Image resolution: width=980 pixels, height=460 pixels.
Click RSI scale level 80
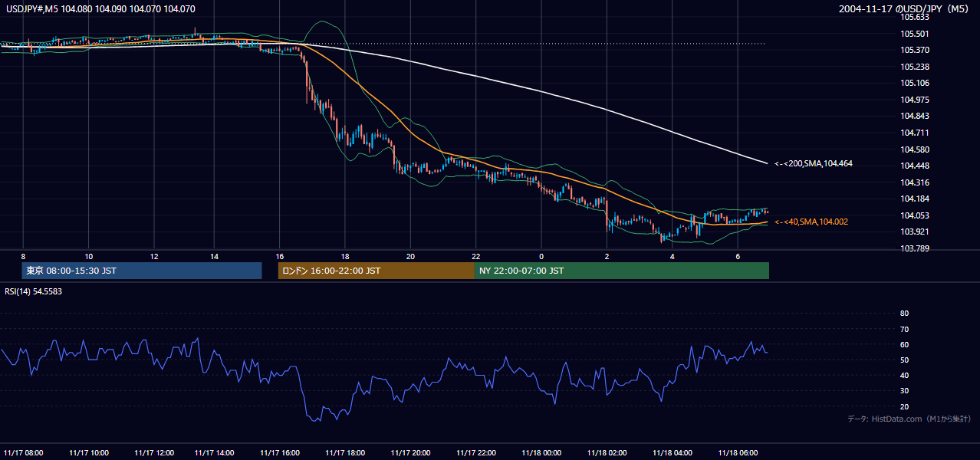[904, 314]
